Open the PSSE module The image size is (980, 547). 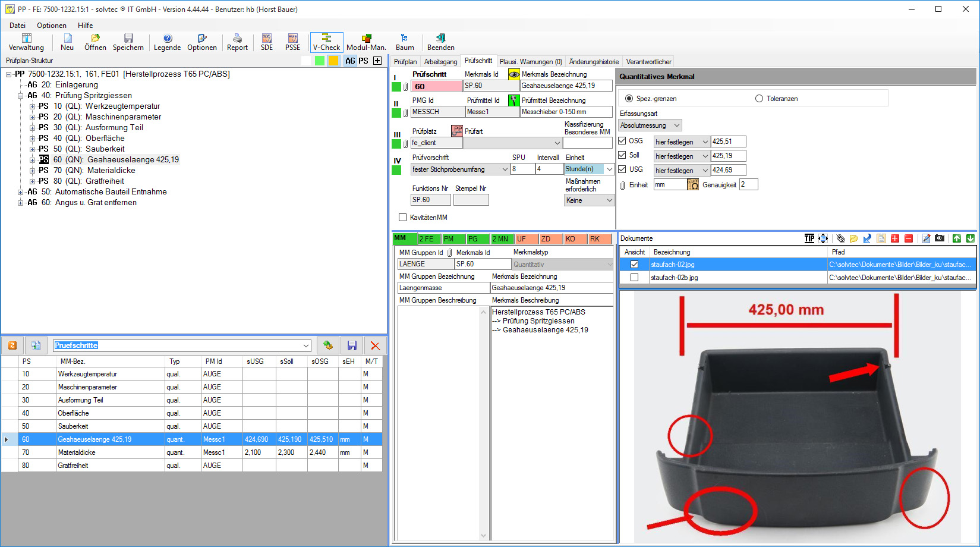click(x=292, y=42)
